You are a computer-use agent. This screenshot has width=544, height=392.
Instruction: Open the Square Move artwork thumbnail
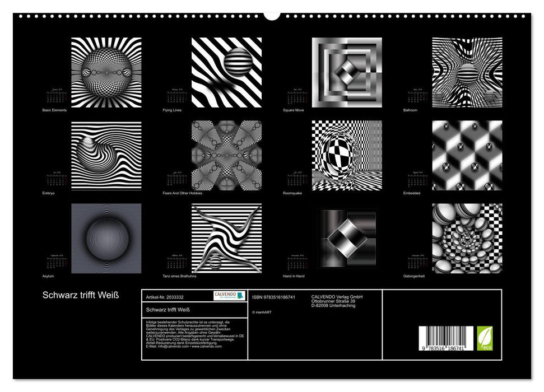coord(347,72)
